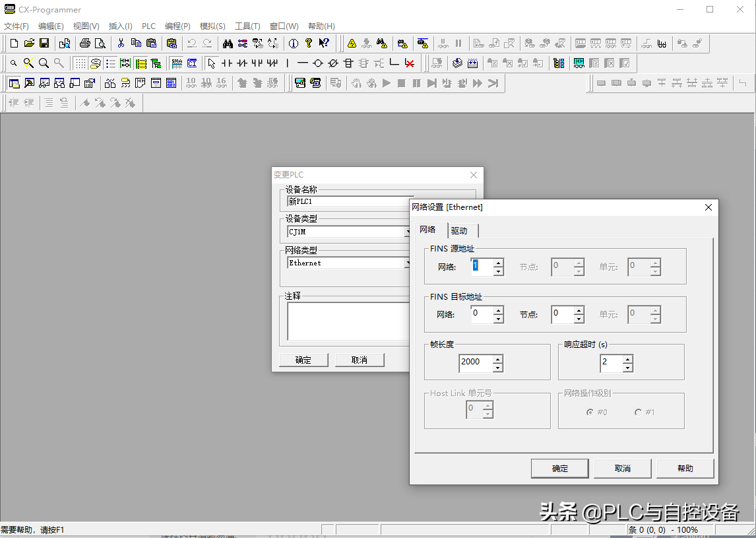The height and width of the screenshot is (538, 756).
Task: Select the #0 network operation level radio
Action: pyautogui.click(x=590, y=412)
